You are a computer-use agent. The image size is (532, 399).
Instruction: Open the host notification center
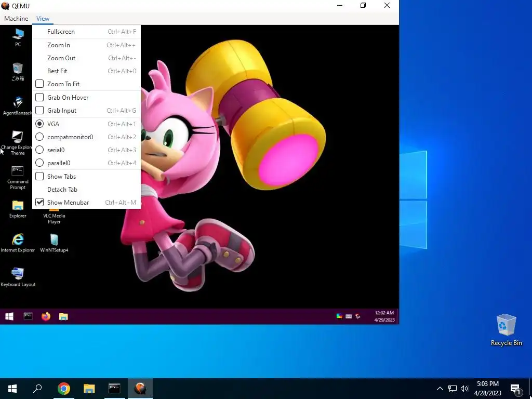click(516, 389)
